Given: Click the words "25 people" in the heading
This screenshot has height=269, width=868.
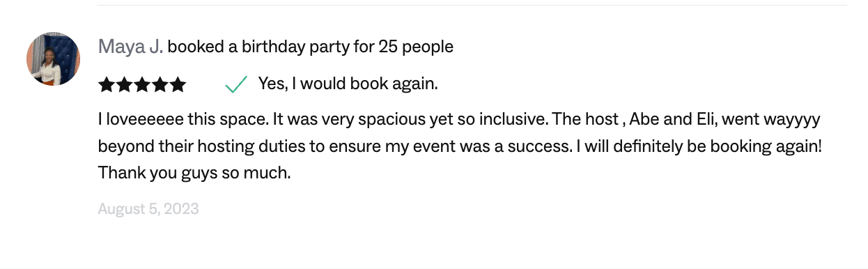Looking at the screenshot, I should tap(416, 47).
